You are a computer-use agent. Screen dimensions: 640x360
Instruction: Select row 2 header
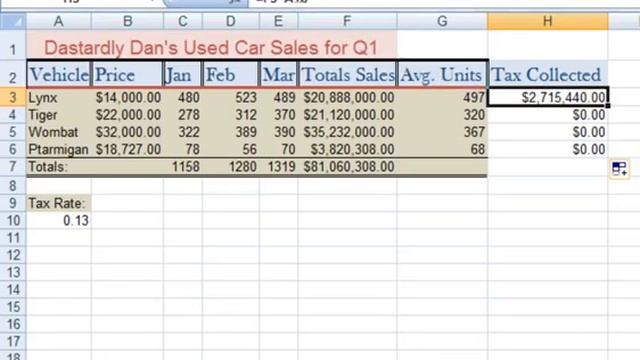click(13, 74)
